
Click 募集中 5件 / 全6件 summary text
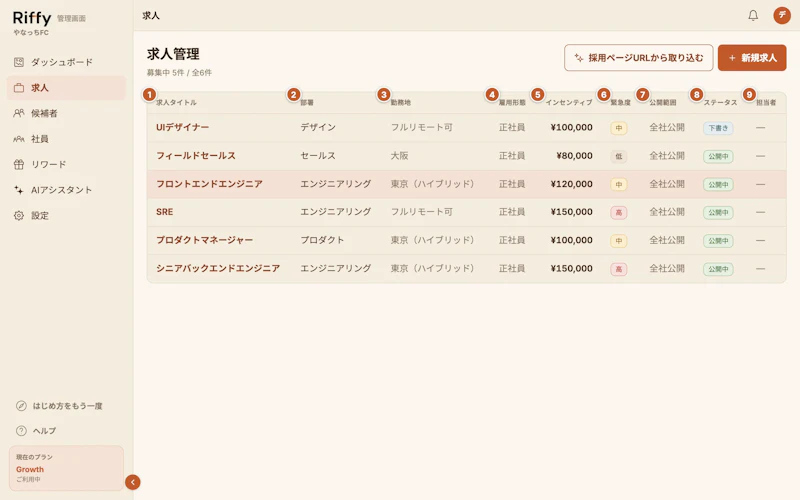pyautogui.click(x=179, y=72)
